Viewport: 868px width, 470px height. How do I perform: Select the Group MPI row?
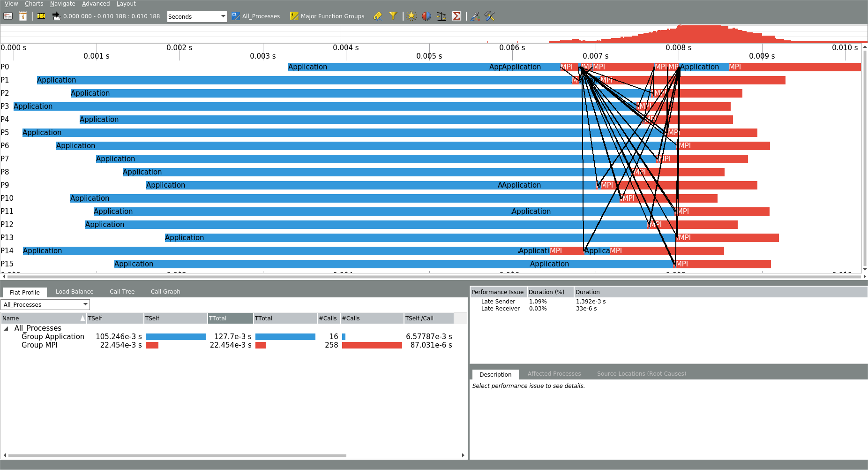(x=39, y=345)
